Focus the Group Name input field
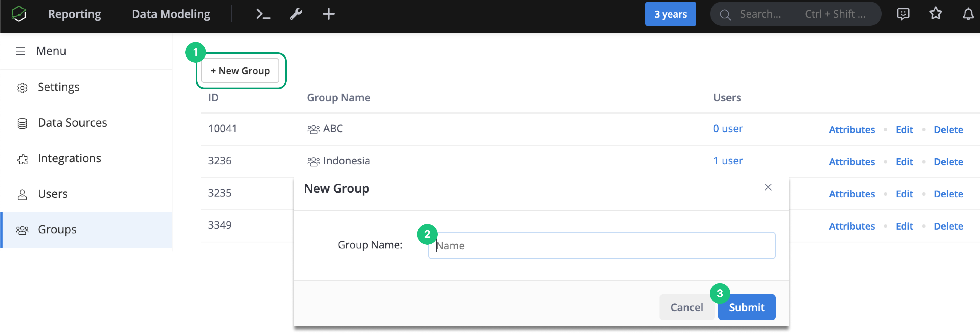 point(602,245)
